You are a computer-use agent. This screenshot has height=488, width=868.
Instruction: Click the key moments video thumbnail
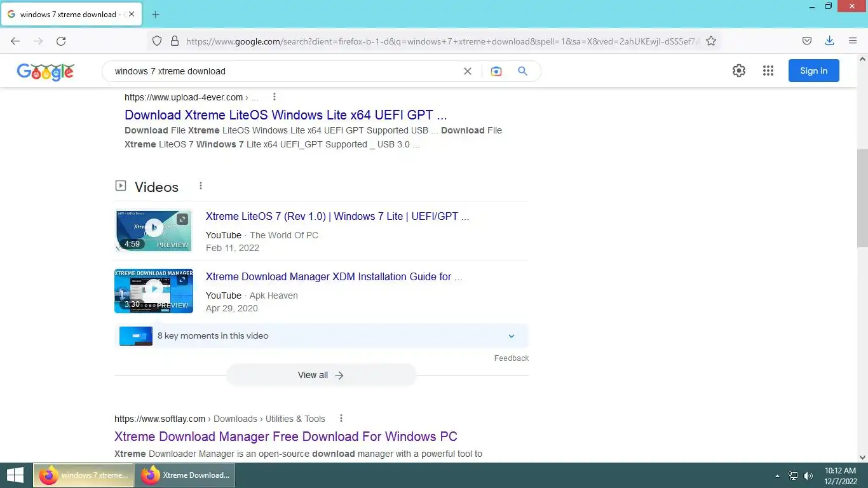click(136, 335)
